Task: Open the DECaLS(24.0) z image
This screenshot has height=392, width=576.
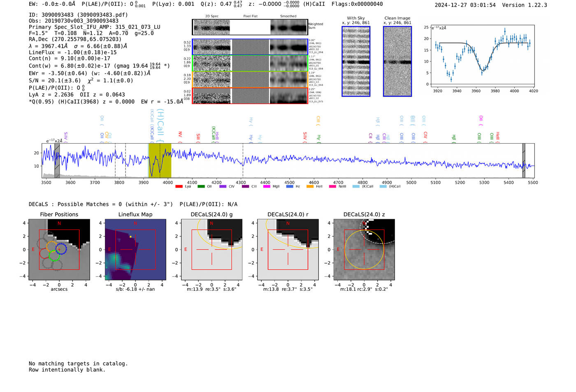Action: point(364,250)
